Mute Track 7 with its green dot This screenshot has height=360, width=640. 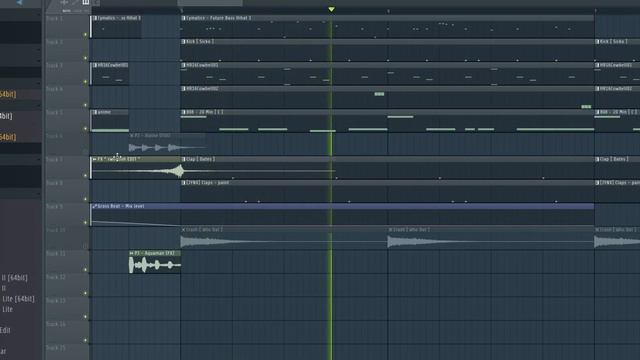pyautogui.click(x=85, y=176)
